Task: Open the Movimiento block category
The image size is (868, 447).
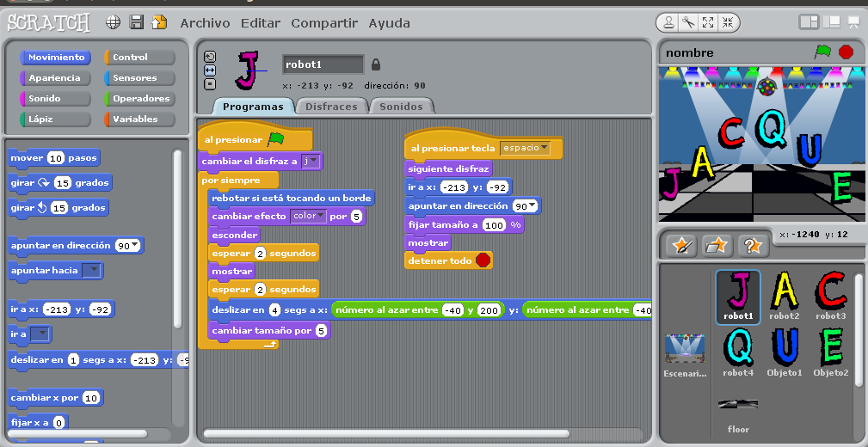Action: point(55,57)
